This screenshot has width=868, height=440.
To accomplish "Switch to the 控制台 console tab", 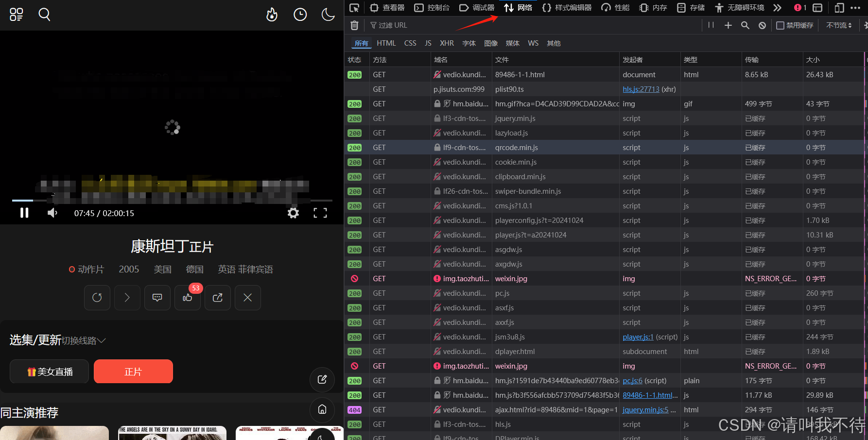I will (432, 8).
